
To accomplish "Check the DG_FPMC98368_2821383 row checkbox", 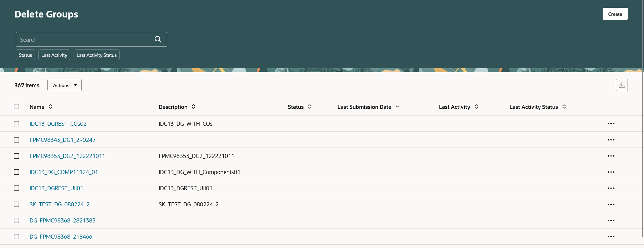I will click(x=16, y=220).
